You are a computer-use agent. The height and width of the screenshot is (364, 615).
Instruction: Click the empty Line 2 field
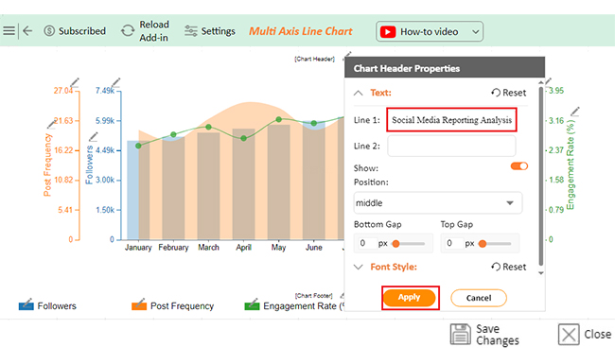451,146
